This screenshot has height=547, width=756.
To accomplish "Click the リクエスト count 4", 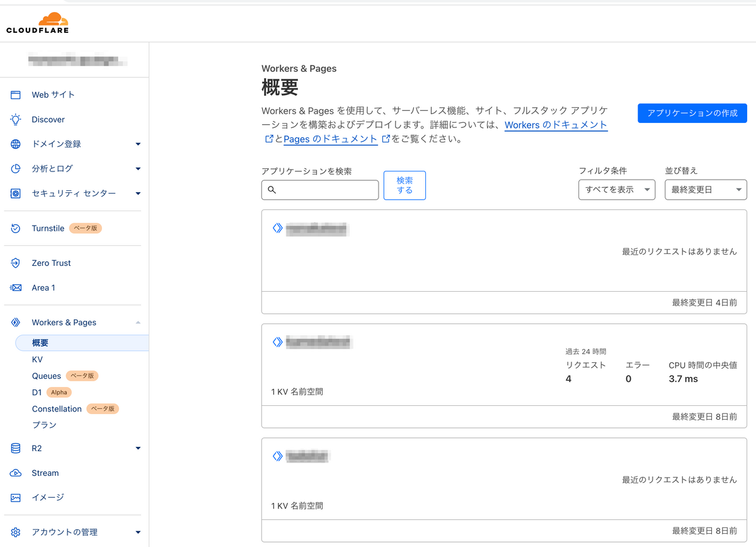I will point(569,379).
